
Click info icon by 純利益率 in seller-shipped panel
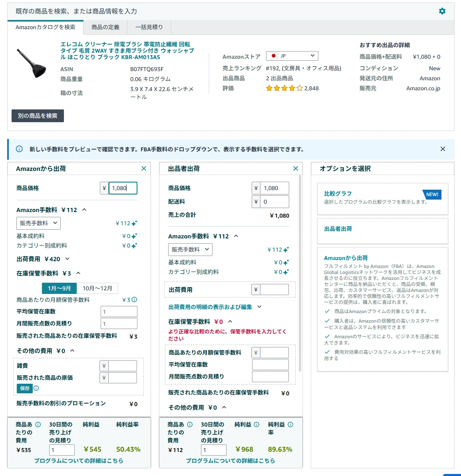tap(291, 424)
